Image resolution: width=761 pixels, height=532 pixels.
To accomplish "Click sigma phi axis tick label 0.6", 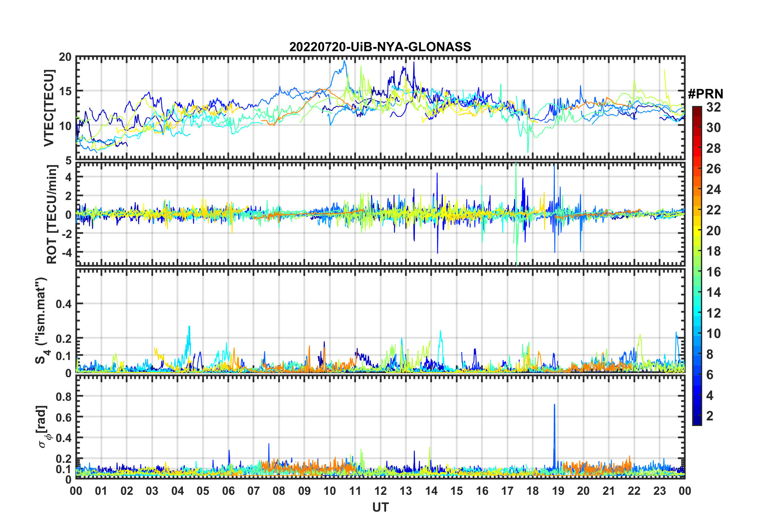I will [63, 417].
